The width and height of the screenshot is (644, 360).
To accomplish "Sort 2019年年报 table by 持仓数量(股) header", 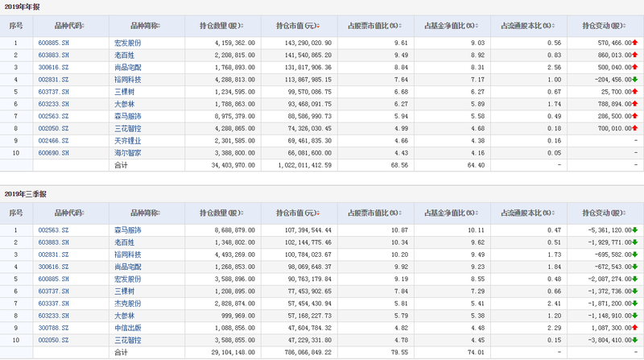I will pos(222,26).
